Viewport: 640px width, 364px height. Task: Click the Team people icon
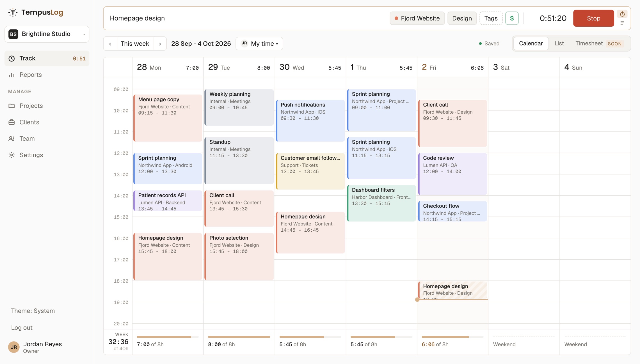[12, 139]
